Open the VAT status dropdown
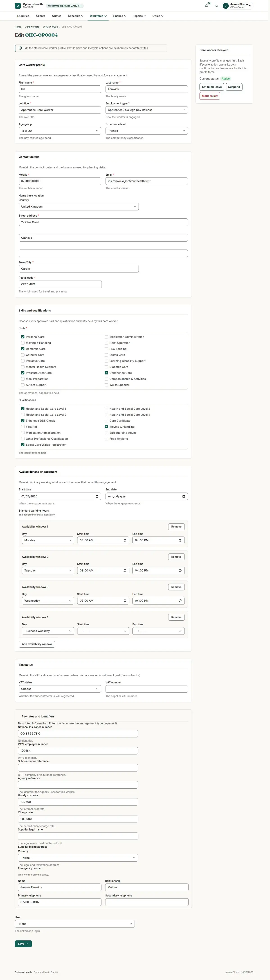Screen dimensions: 270x980 [60, 689]
